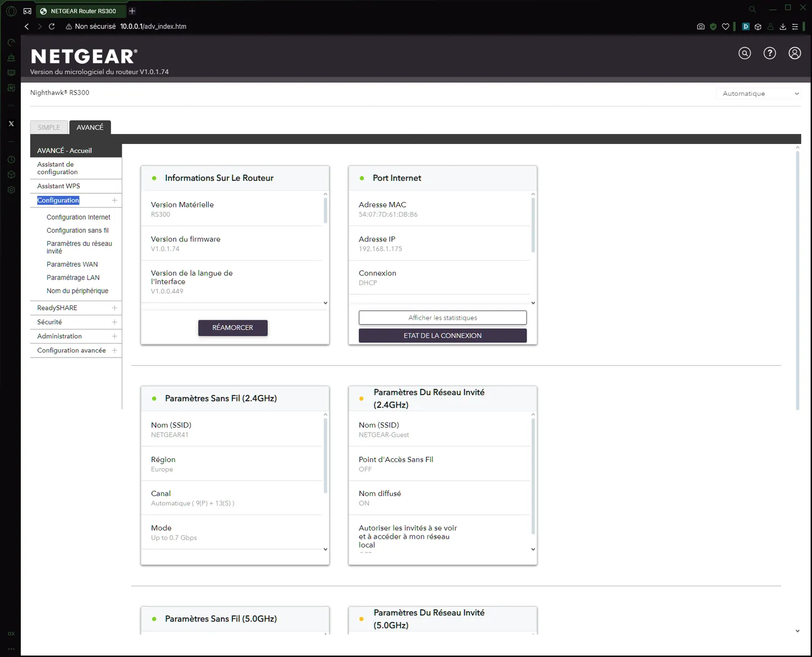Viewport: 812px width, 657px height.
Task: Click the three dots at sidebar bottom
Action: (x=11, y=649)
